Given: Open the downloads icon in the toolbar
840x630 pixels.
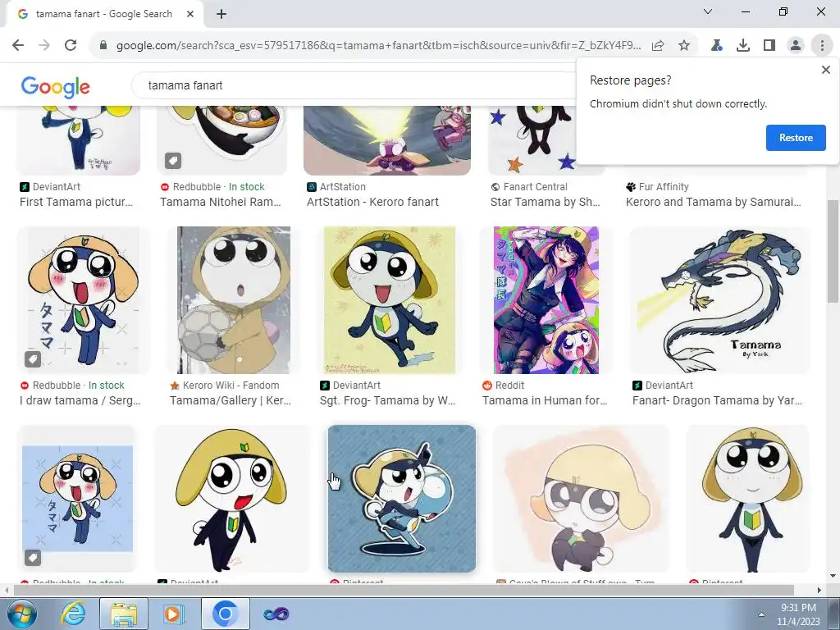Looking at the screenshot, I should 743,46.
